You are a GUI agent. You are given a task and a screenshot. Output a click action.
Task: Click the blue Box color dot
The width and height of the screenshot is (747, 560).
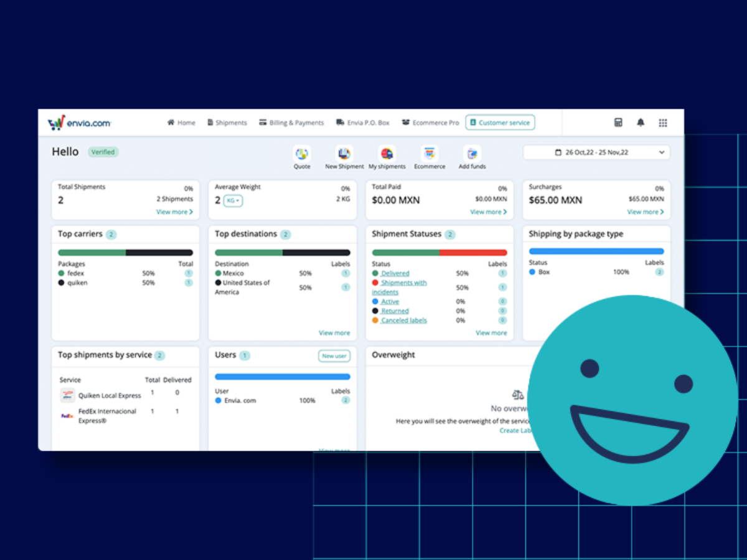click(532, 272)
